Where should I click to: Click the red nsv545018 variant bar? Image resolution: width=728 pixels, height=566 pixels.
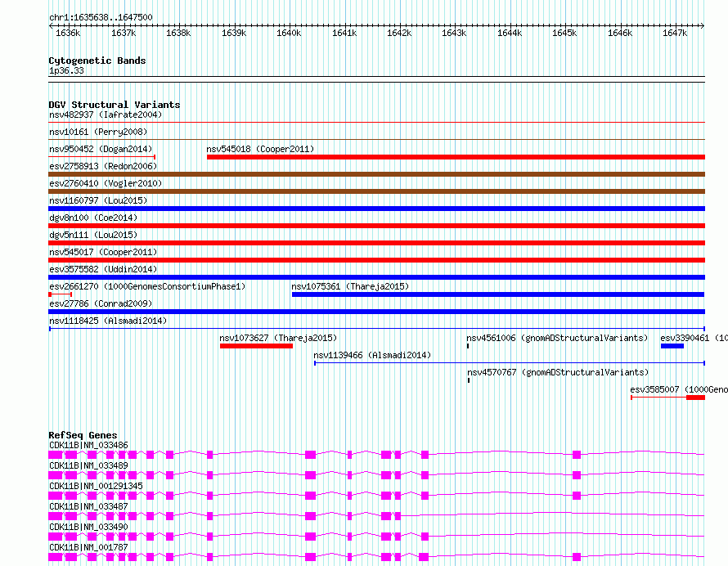pos(456,157)
